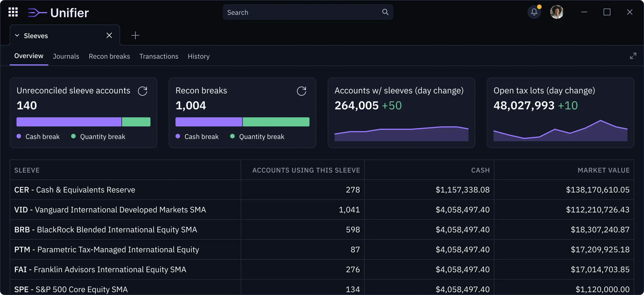Click accounts count 1,041
This screenshot has width=644, height=295.
click(x=349, y=210)
